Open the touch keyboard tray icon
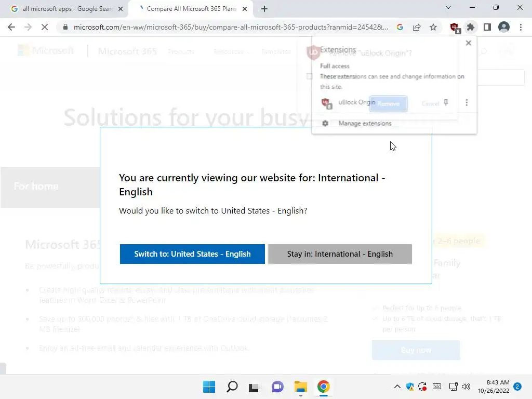532x399 pixels. tap(437, 387)
